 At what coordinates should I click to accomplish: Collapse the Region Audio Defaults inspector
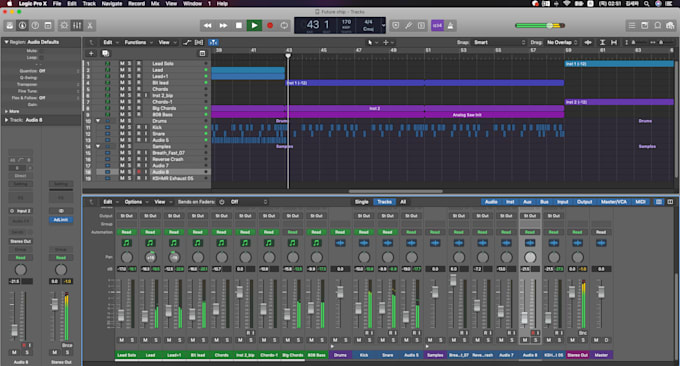click(6, 42)
